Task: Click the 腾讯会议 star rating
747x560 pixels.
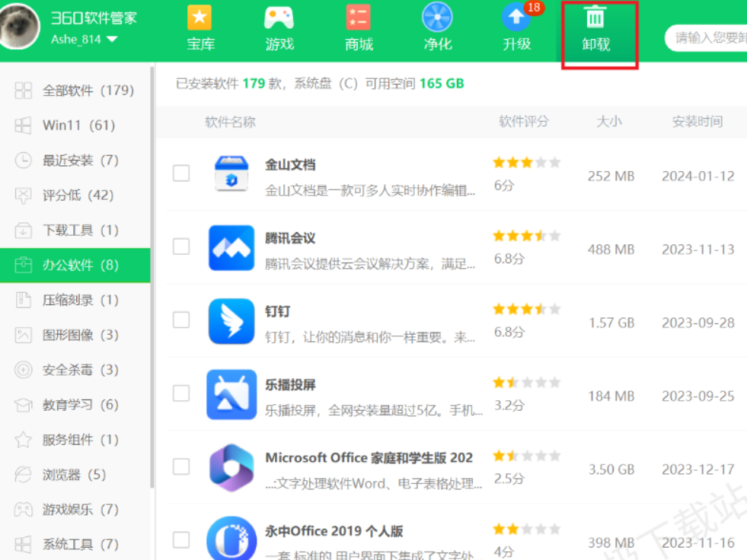Action: pos(526,236)
